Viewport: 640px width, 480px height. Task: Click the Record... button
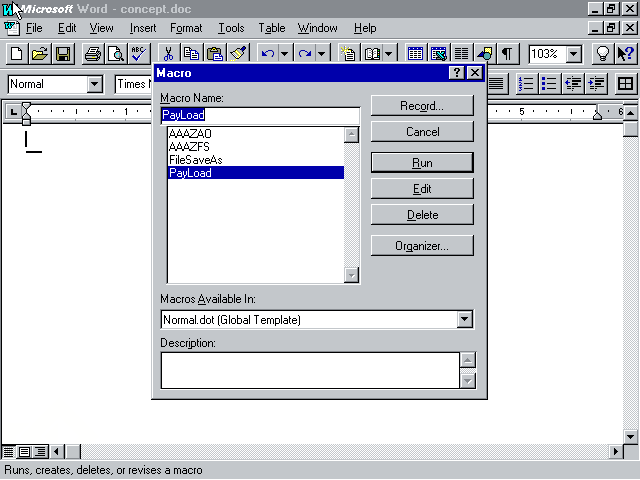tap(422, 106)
